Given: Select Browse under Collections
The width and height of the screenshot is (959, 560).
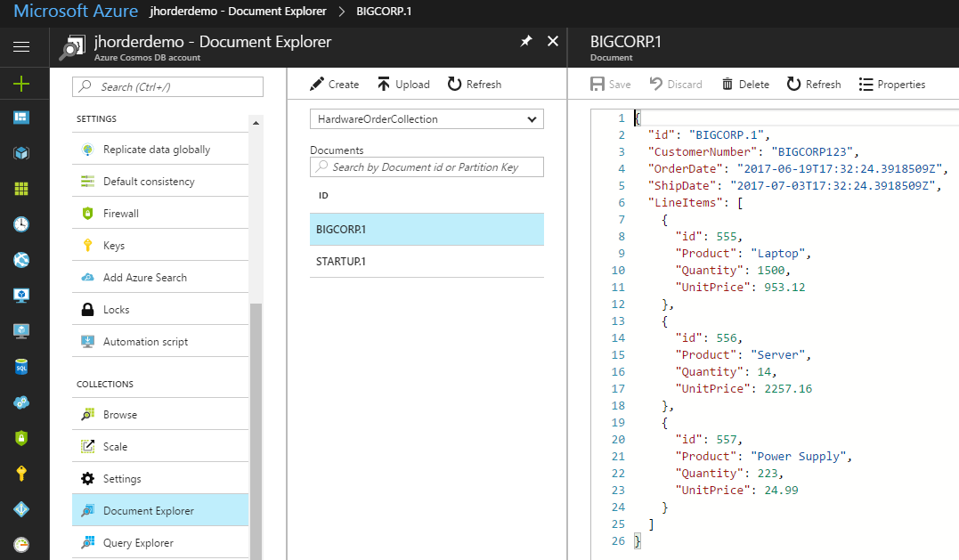Looking at the screenshot, I should point(160,415).
